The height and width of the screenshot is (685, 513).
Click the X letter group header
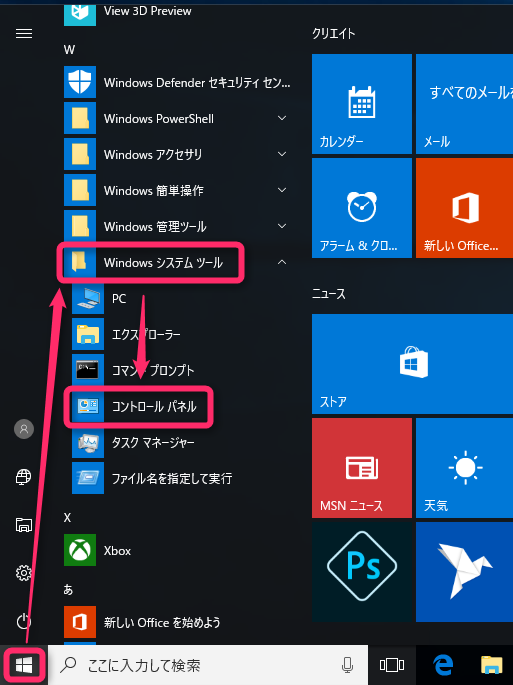(x=67, y=518)
